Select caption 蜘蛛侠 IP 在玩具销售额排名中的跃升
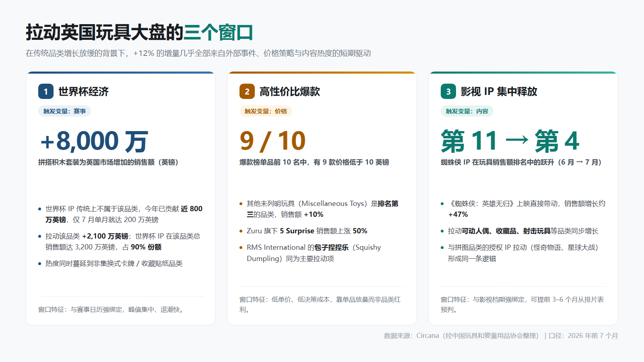 (x=521, y=162)
